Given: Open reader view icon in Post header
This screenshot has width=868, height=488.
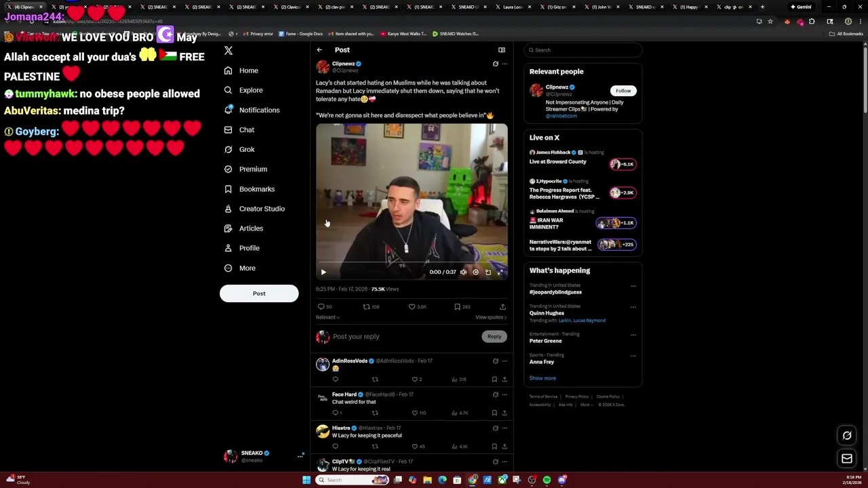Looking at the screenshot, I should [x=502, y=49].
